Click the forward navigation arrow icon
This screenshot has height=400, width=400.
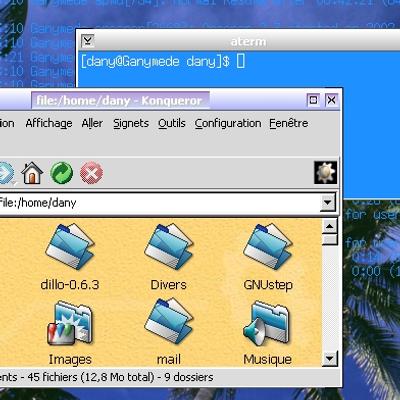(7, 173)
